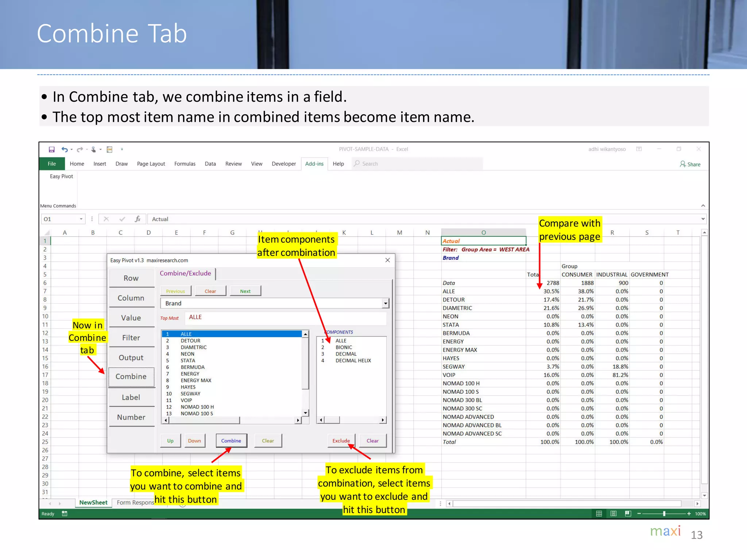This screenshot has height=560, width=747.
Task: Select cell O1 containing Actual
Action: [484, 241]
